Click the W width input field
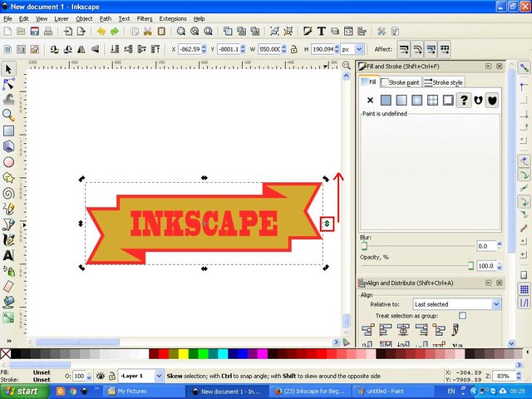 [x=269, y=50]
